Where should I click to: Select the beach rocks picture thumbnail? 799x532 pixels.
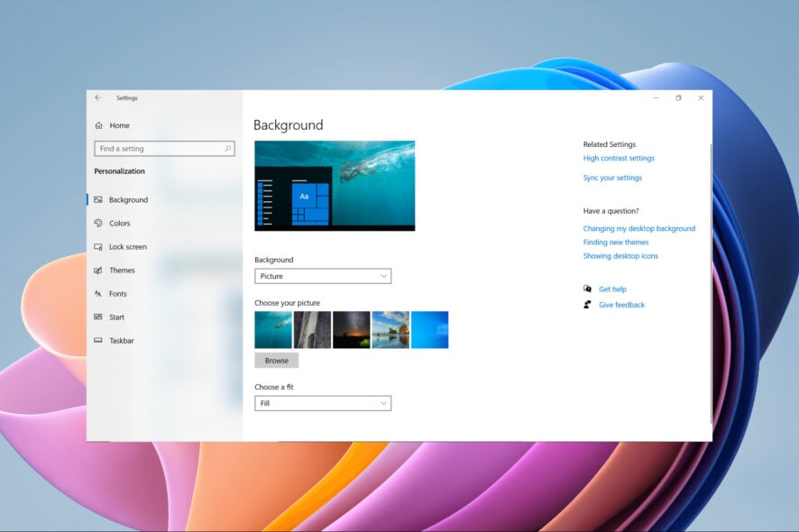click(390, 330)
